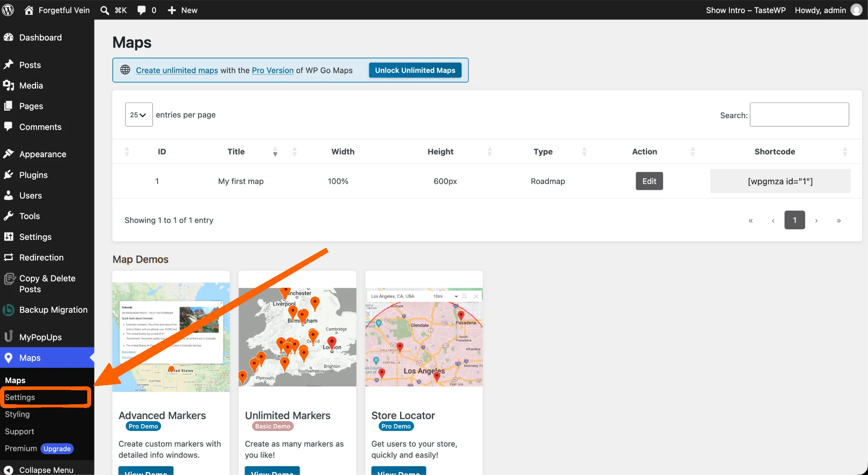The image size is (868, 475).
Task: Go to the last pagination page
Action: 839,220
